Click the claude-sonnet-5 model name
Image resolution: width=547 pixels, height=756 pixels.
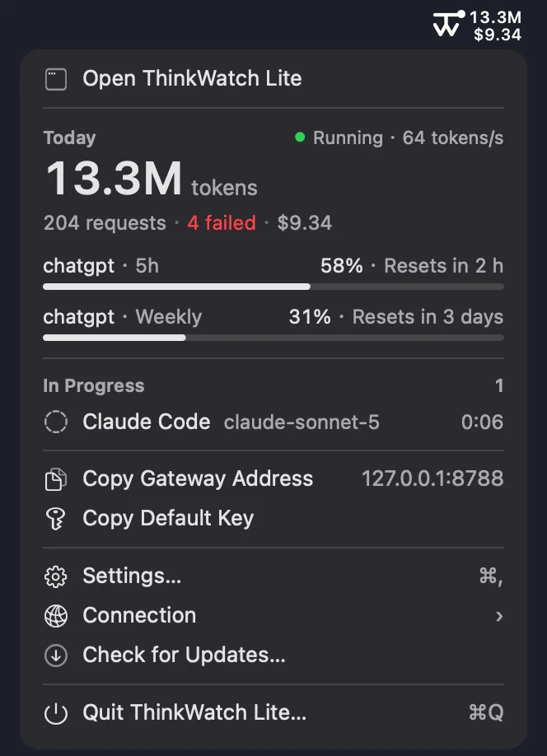[x=302, y=422]
